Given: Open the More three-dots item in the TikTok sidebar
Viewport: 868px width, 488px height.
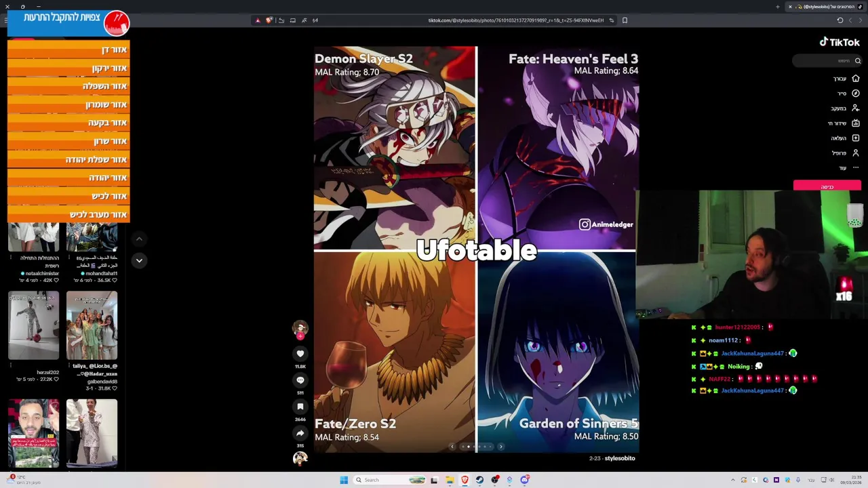Looking at the screenshot, I should point(856,167).
